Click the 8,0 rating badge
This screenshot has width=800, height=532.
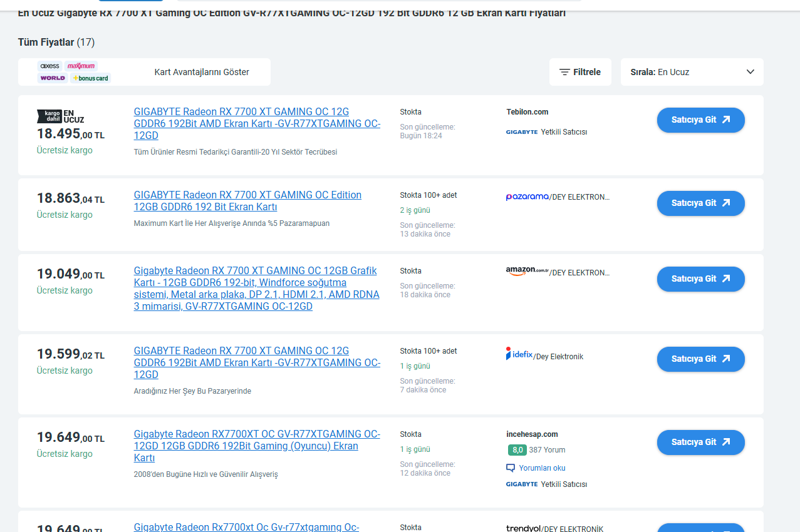[517, 450]
